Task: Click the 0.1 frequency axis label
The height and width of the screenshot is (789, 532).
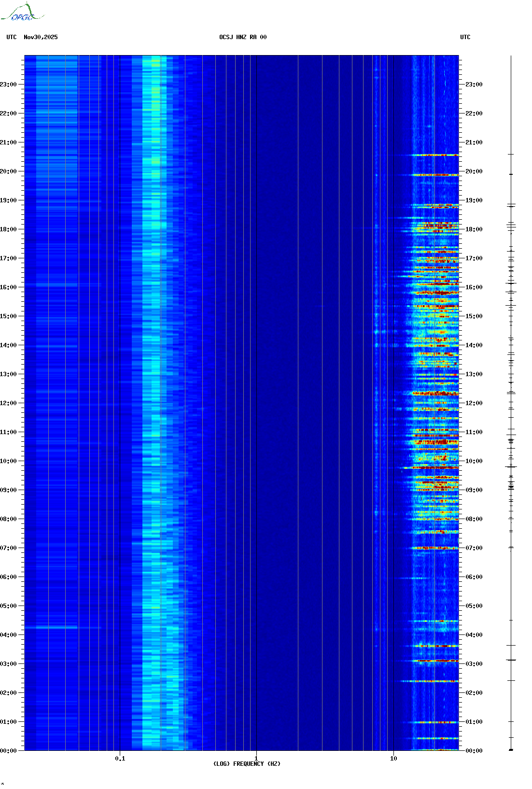Action: coord(120,759)
